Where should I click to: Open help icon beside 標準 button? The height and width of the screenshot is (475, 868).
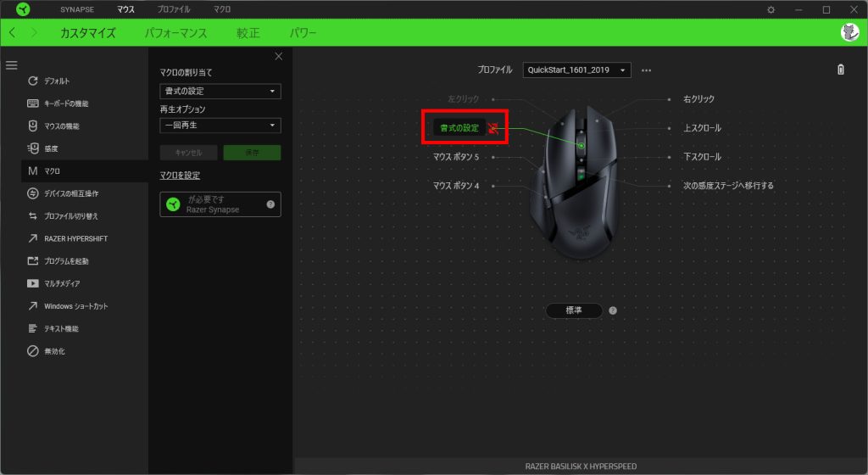pyautogui.click(x=613, y=310)
